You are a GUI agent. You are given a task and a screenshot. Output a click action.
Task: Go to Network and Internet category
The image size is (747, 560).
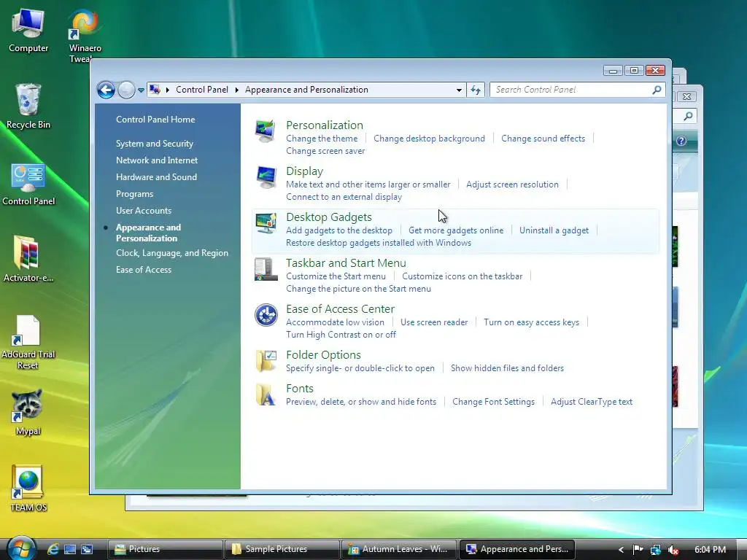157,160
